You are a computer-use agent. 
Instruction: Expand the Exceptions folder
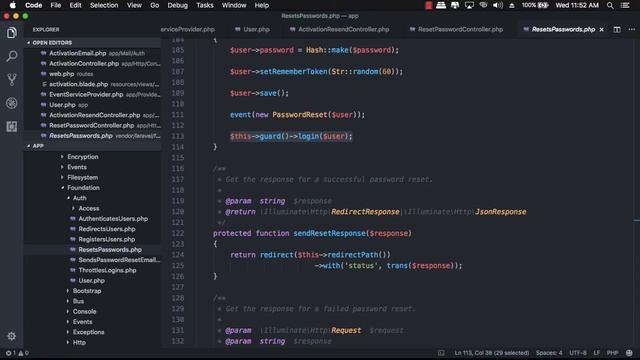pyautogui.click(x=88, y=332)
